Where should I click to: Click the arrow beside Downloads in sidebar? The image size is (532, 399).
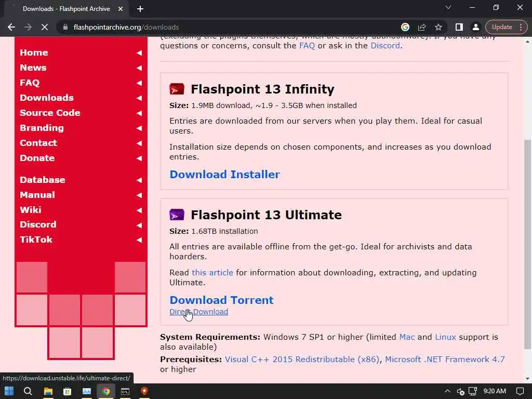click(x=139, y=98)
